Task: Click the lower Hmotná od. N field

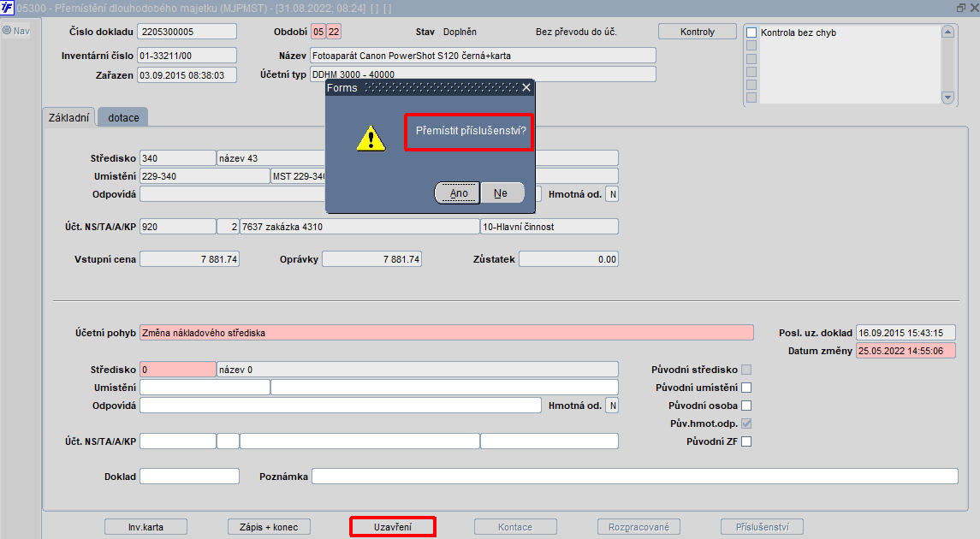Action: click(613, 406)
